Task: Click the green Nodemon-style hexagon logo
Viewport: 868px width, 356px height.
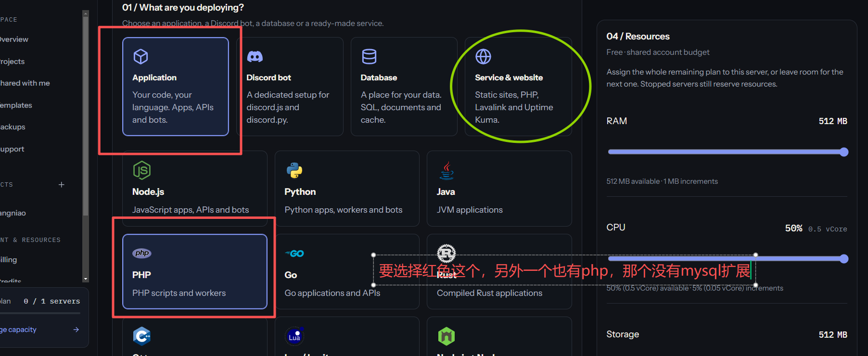Action: pyautogui.click(x=447, y=336)
